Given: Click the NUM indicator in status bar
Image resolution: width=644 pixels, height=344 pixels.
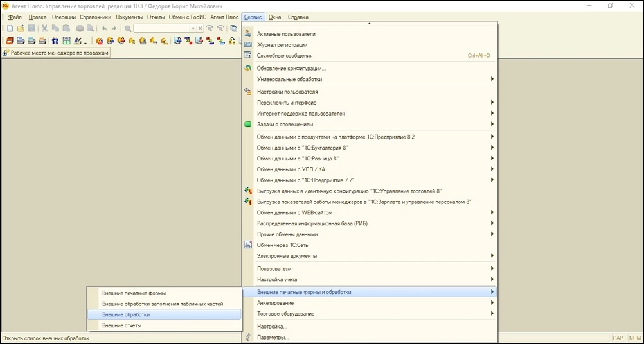Looking at the screenshot, I should [x=634, y=338].
